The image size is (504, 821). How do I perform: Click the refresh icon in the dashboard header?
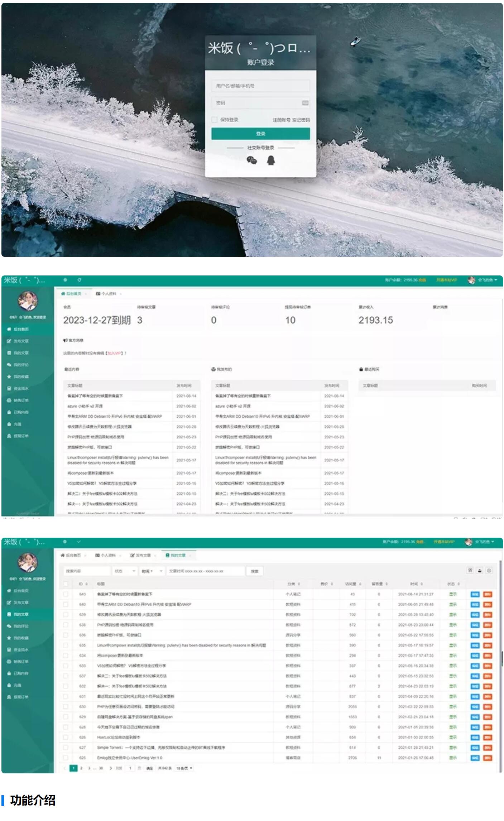coord(79,280)
